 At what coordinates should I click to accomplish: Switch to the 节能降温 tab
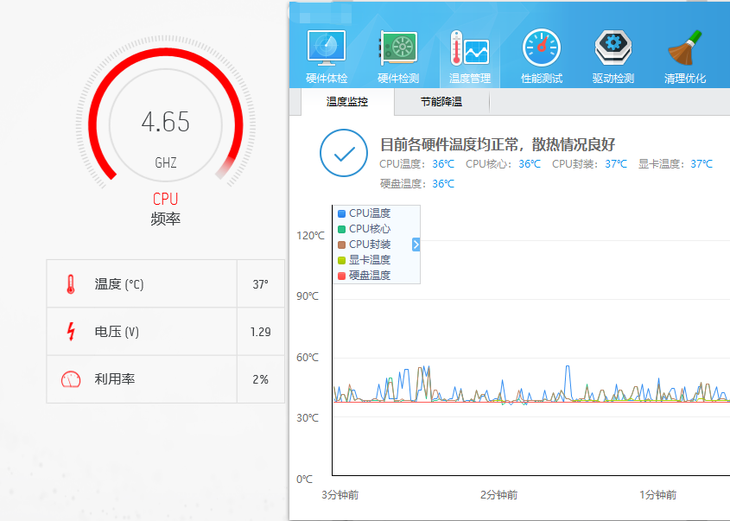[x=441, y=102]
